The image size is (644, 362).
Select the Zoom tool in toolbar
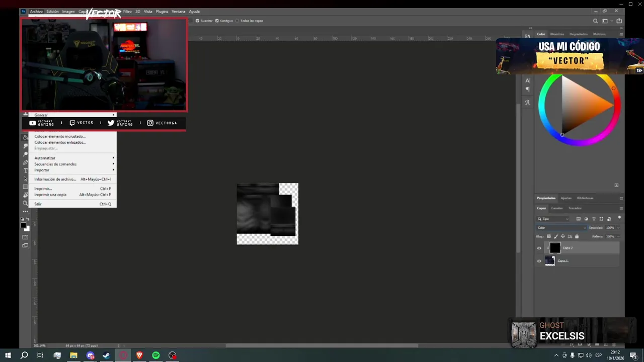[x=25, y=203]
